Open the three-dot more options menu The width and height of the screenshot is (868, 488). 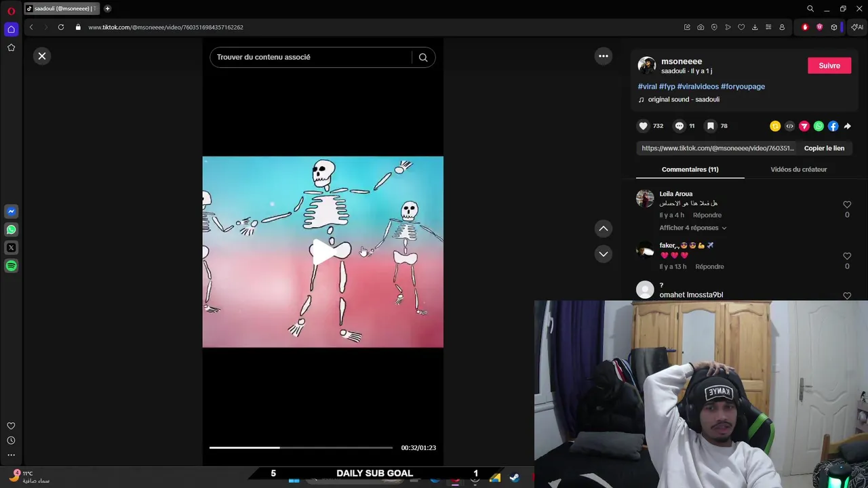click(x=604, y=56)
